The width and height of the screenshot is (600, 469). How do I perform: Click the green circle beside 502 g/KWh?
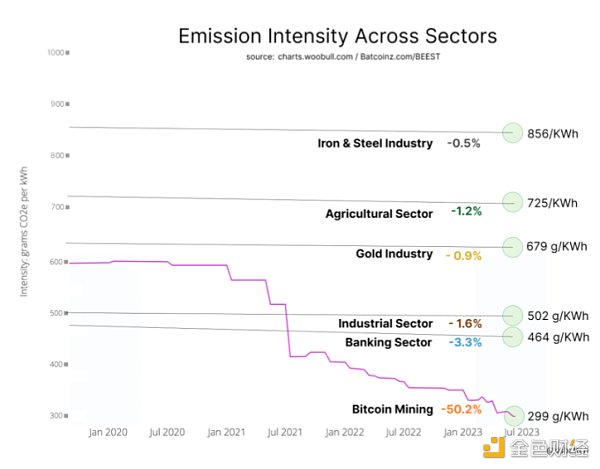512,315
